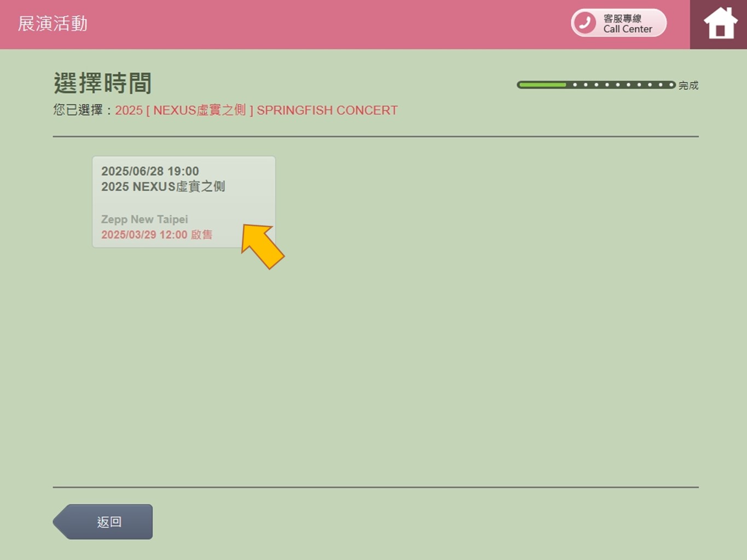Click the Zepp New Taipei venue text
This screenshot has width=747, height=560.
point(144,219)
